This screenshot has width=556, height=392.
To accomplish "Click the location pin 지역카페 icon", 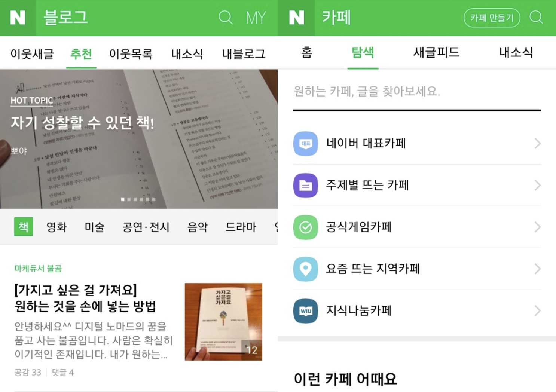I will click(x=306, y=269).
